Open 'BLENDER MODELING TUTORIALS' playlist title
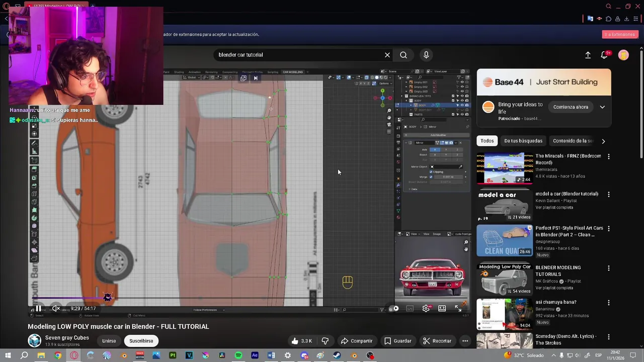 pyautogui.click(x=558, y=271)
